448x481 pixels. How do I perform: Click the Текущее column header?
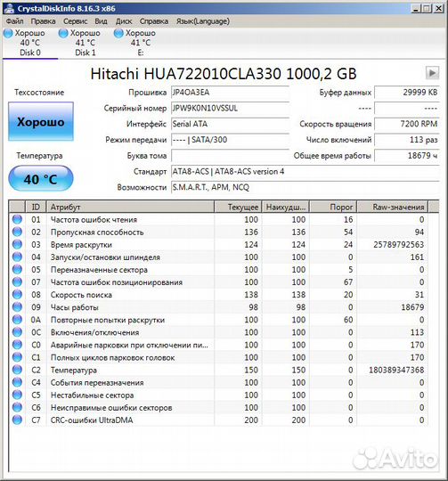[x=238, y=207]
